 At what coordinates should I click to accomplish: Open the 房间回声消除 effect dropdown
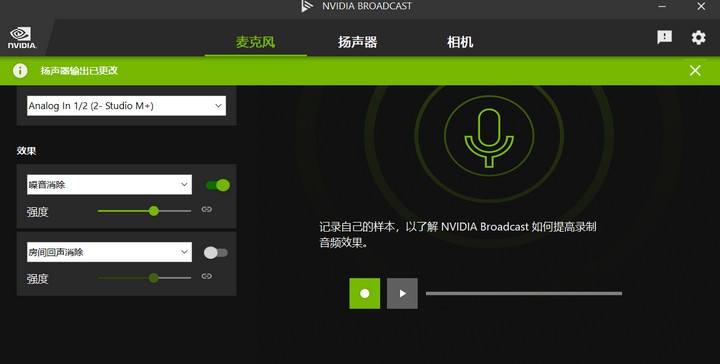[109, 252]
